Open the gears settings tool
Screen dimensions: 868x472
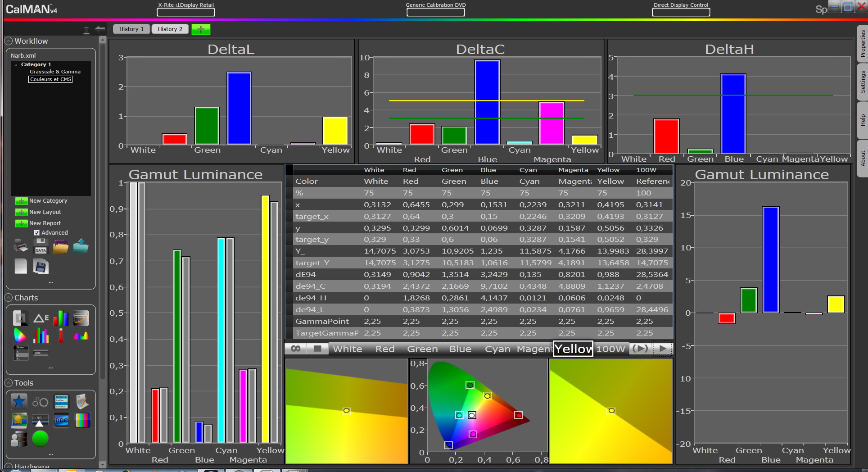click(40, 402)
